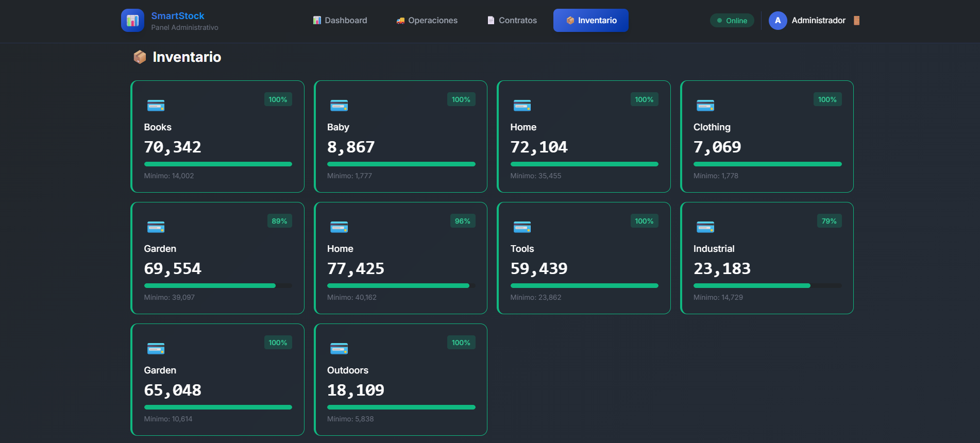The image size is (980, 443).
Task: Click the progress bar under 69,554
Action: coord(218,286)
